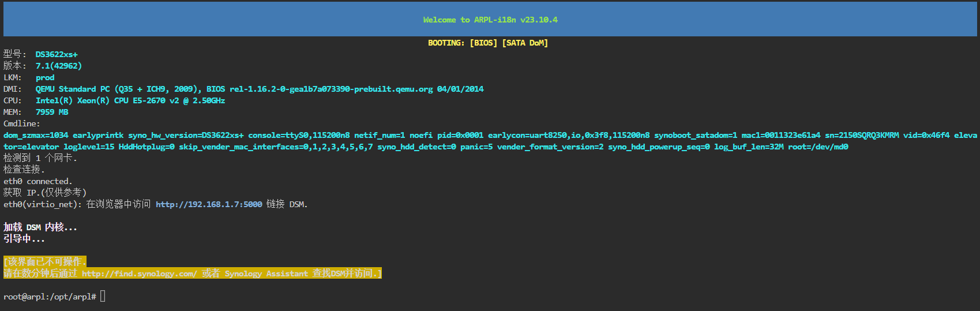Screen dimensions: 980x311
Task: Click the mac1=0011323e61a4 parameter
Action: click(x=781, y=135)
